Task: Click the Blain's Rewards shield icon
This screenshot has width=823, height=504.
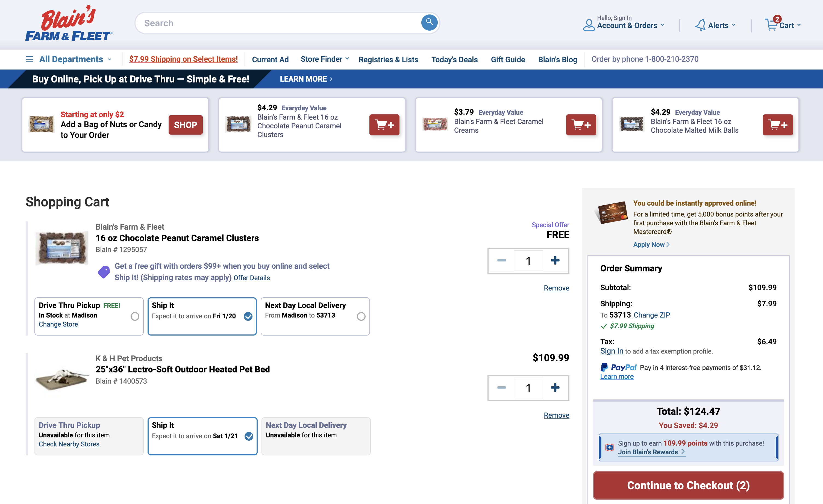Action: tap(610, 447)
